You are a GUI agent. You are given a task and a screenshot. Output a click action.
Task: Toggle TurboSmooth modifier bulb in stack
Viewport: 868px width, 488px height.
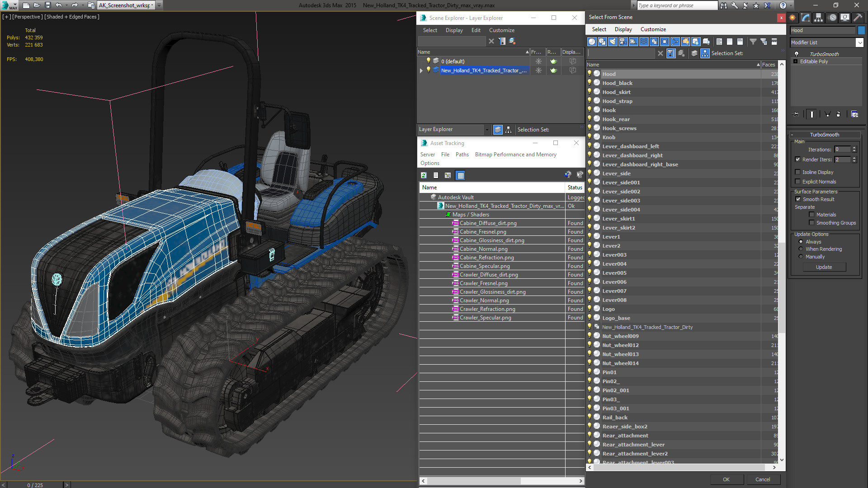click(797, 54)
